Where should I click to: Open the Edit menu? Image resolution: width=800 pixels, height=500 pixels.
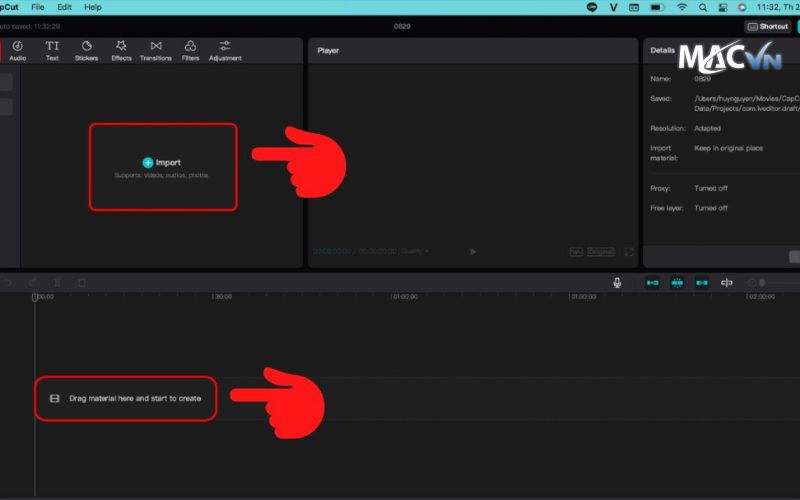tap(64, 7)
